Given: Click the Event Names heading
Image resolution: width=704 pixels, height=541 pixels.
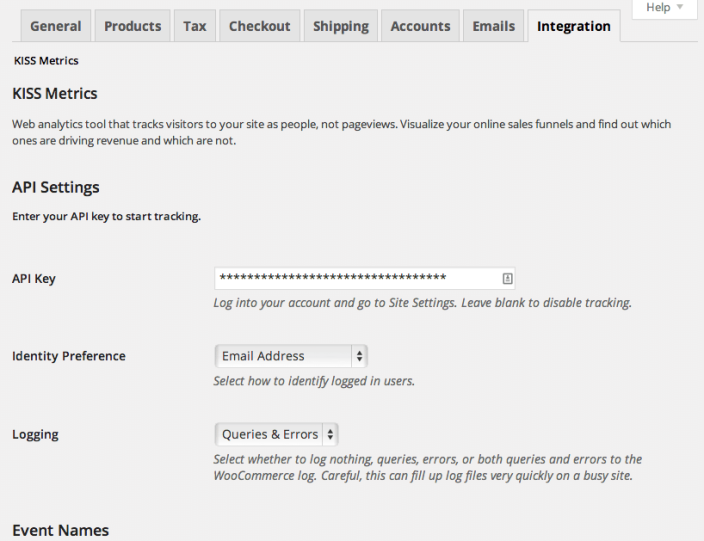Looking at the screenshot, I should 60,530.
